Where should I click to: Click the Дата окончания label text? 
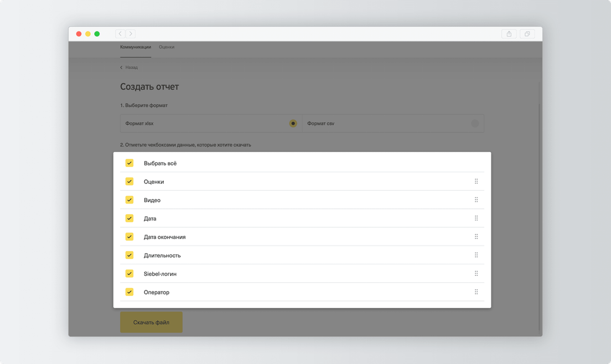click(164, 237)
